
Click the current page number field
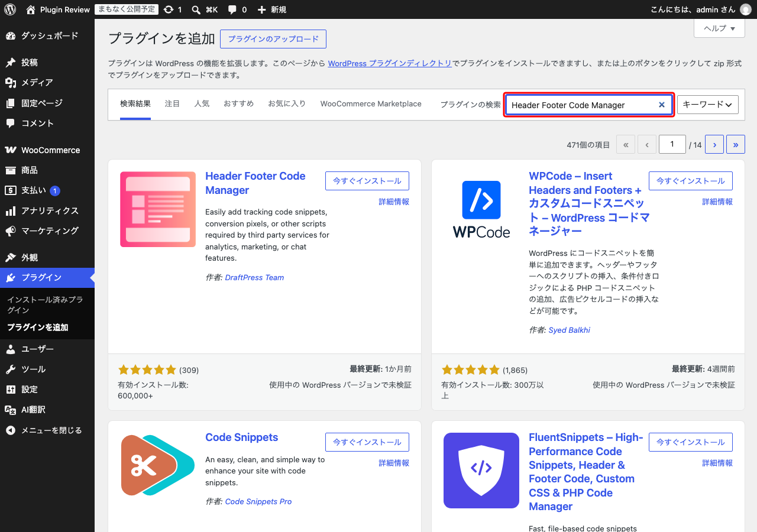672,145
